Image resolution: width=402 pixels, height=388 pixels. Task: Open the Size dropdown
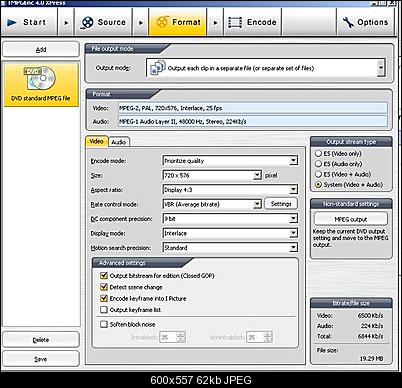257,175
